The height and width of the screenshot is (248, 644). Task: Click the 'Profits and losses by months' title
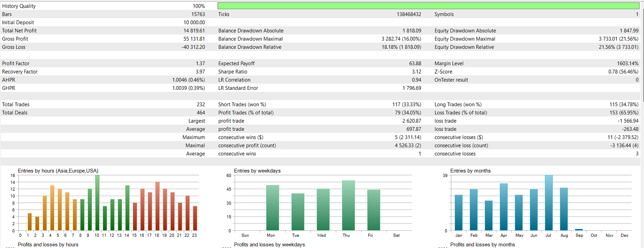coord(483,244)
